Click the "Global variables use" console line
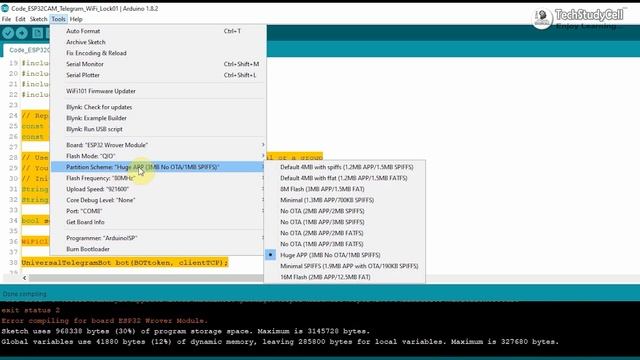The image size is (640, 360). [x=280, y=342]
